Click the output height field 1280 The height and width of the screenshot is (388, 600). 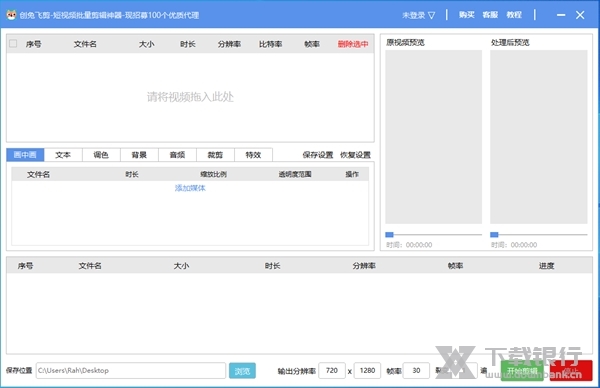[x=367, y=370]
